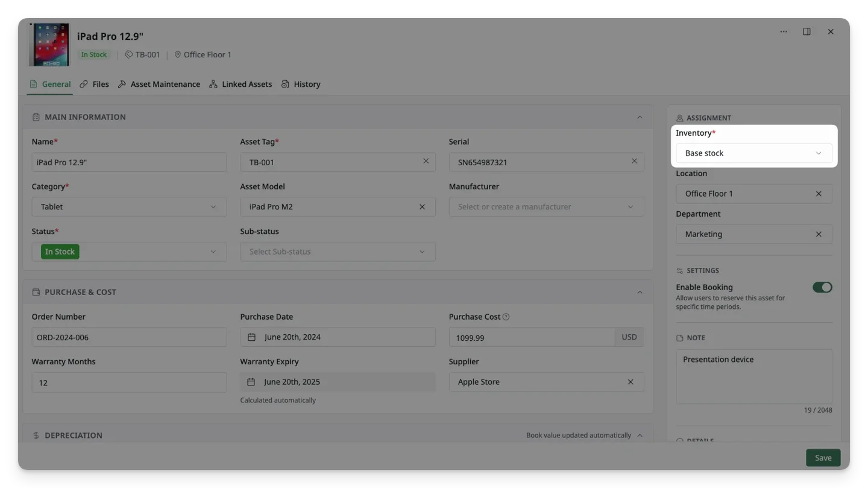868x488 pixels.
Task: Open the three-dot more options menu
Action: click(784, 32)
